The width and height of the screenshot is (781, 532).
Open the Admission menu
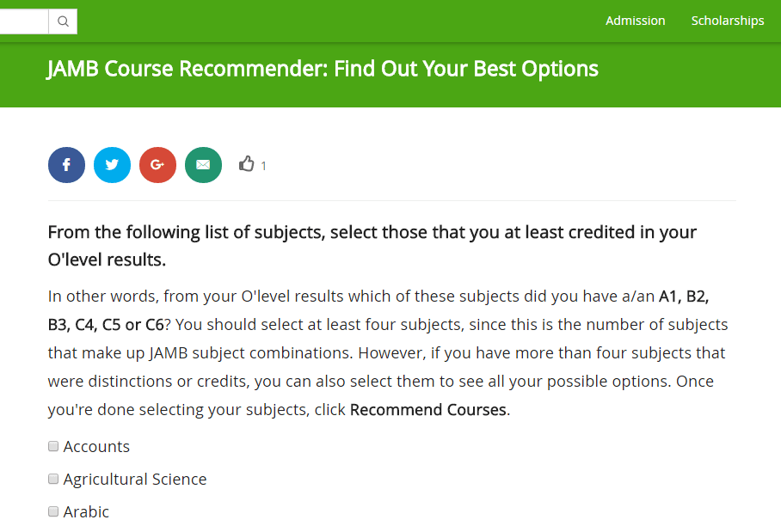[636, 21]
